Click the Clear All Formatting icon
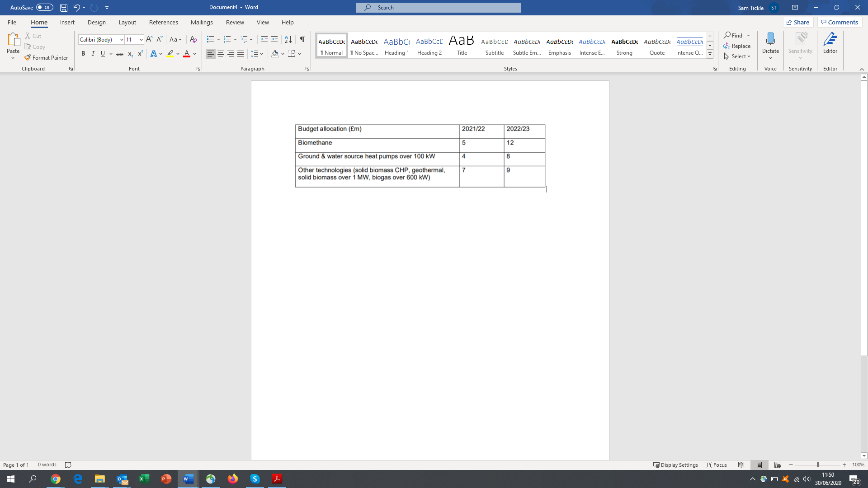Screen dimensions: 868x488 pos(193,39)
